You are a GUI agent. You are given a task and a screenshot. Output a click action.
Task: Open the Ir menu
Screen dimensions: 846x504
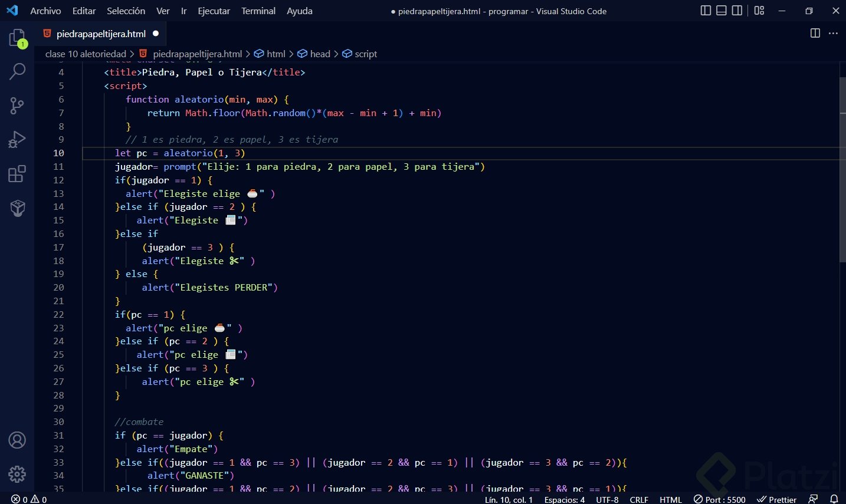pos(183,11)
